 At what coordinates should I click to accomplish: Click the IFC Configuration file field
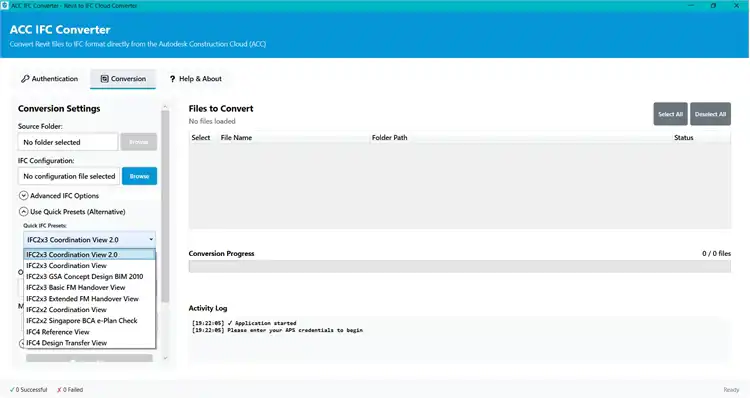[x=69, y=176]
